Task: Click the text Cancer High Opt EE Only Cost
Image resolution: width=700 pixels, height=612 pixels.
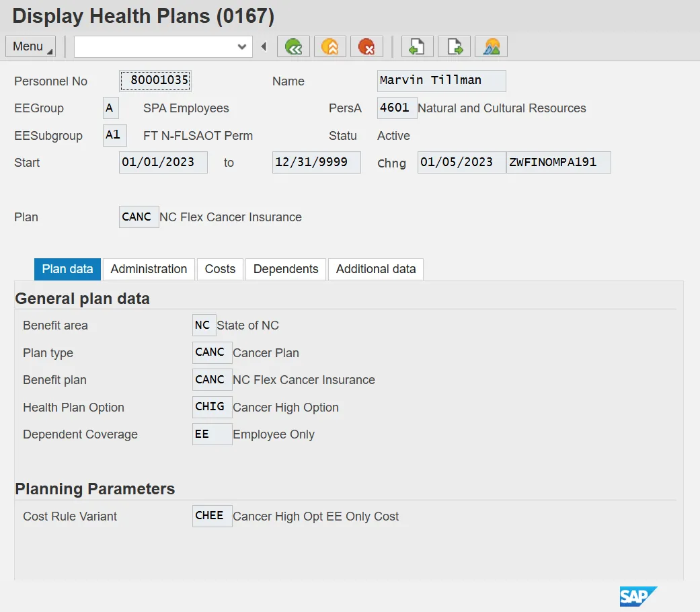Action: tap(315, 517)
